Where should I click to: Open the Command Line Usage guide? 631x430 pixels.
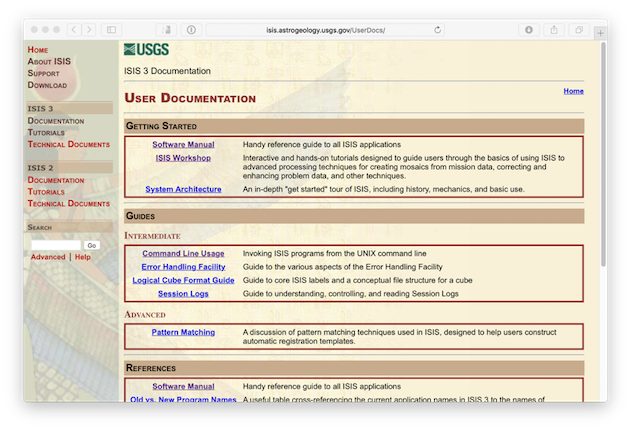pos(183,253)
